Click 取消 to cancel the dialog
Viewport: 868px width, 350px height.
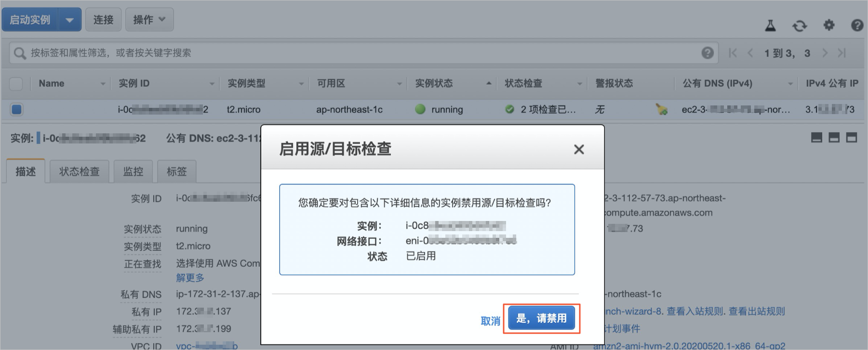pyautogui.click(x=491, y=321)
